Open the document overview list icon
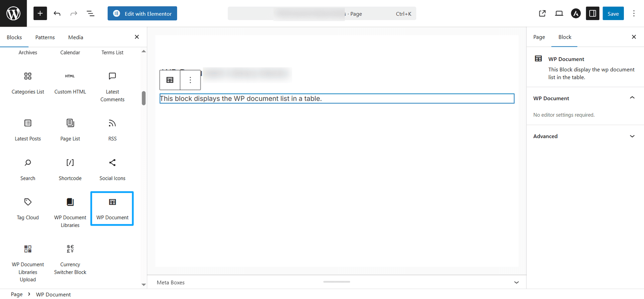The width and height of the screenshot is (644, 299). (x=91, y=13)
